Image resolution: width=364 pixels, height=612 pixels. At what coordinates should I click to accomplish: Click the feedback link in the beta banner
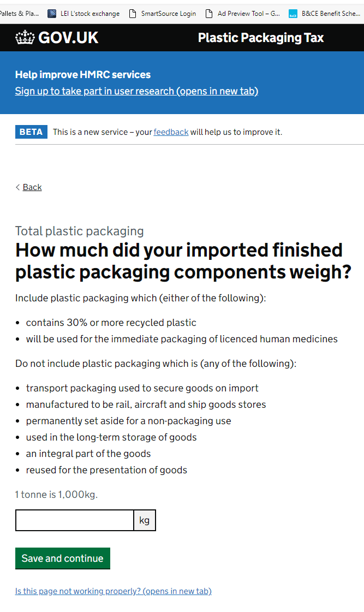(171, 132)
